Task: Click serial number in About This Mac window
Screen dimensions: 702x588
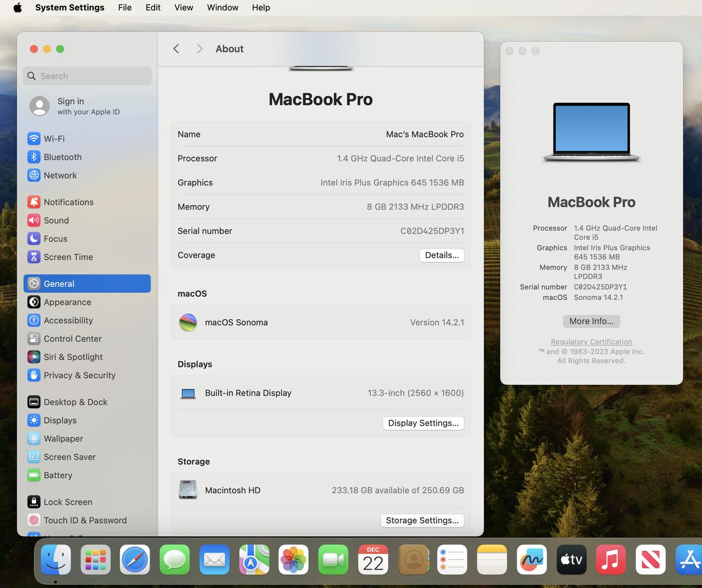Action: coord(600,287)
